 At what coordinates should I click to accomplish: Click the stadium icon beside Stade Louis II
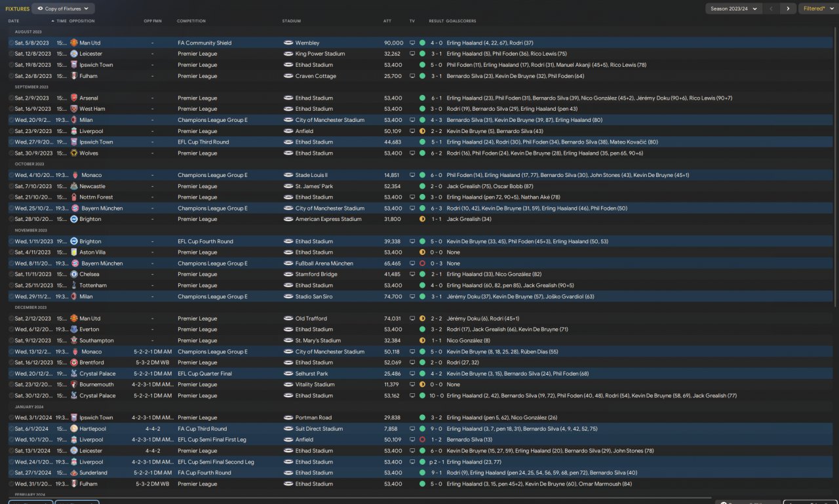click(x=288, y=175)
